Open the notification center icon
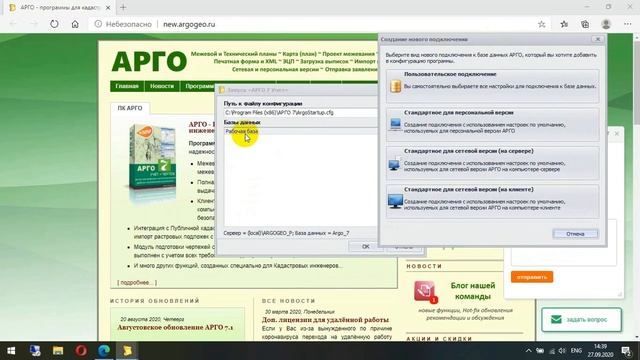 pos(626,351)
